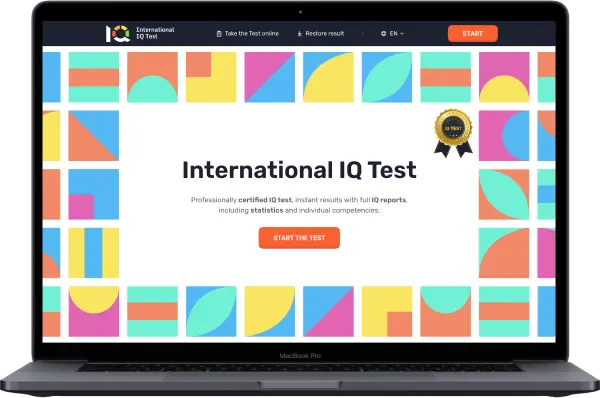The width and height of the screenshot is (600, 398).
Task: Click the globe language icon
Action: click(383, 34)
